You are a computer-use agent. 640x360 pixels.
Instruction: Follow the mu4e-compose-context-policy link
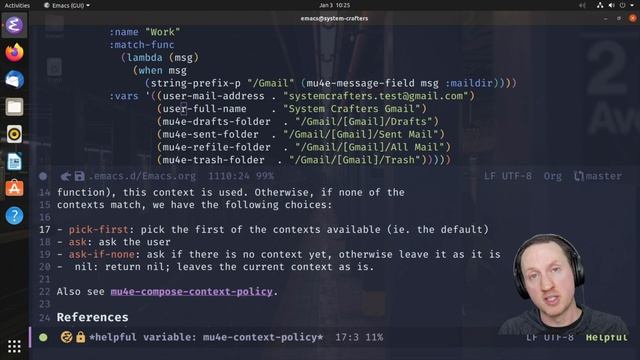(191, 291)
